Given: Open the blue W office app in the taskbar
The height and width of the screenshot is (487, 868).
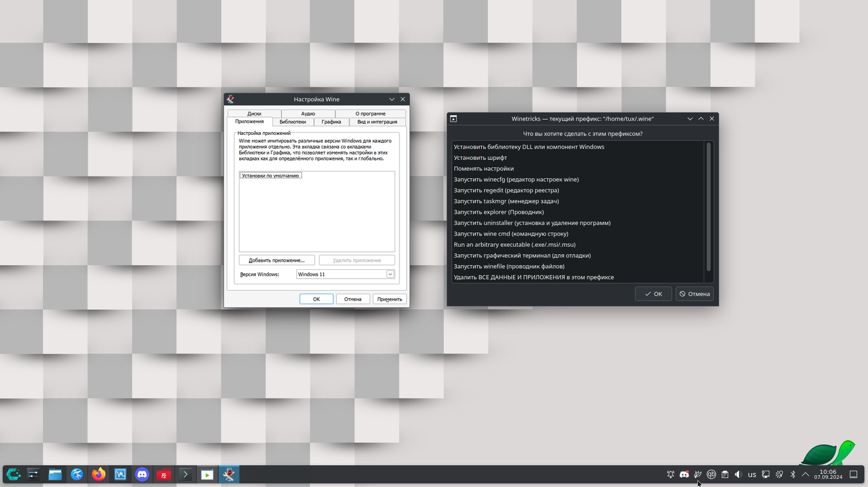Looking at the screenshot, I should pyautogui.click(x=120, y=474).
